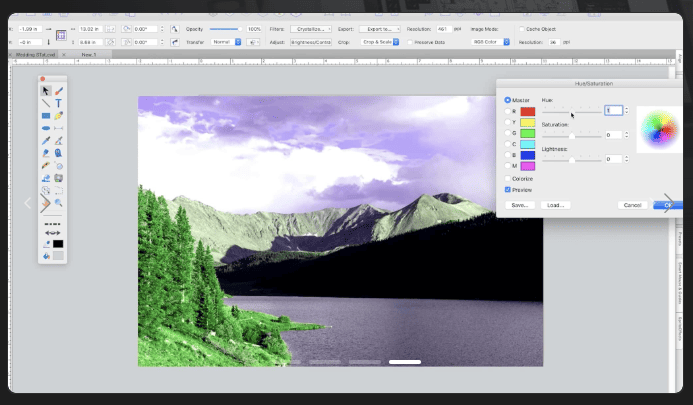Click the fill bucket icon in toolbox
Viewport: 693px width, 405px height.
[x=46, y=256]
